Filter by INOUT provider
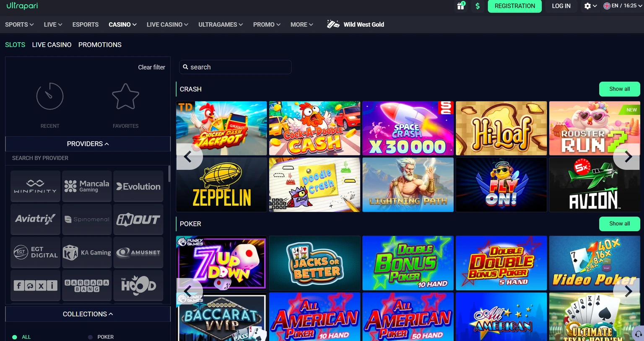The width and height of the screenshot is (644, 341). click(138, 219)
